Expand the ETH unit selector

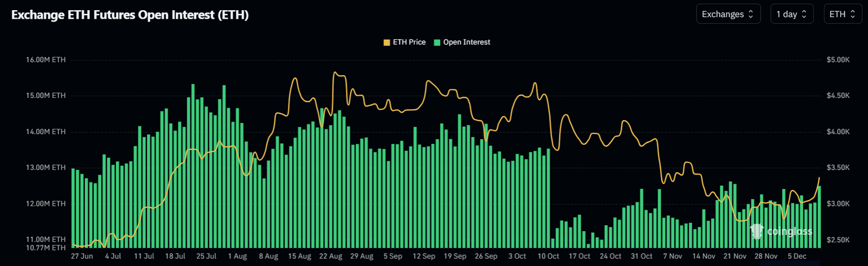pyautogui.click(x=843, y=14)
